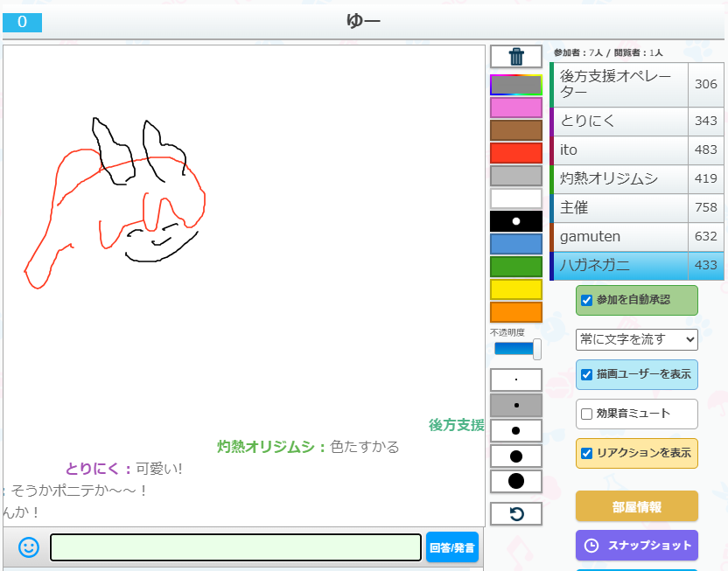
Task: Toggle the 参加を自動承認 checkbox
Action: tap(587, 300)
